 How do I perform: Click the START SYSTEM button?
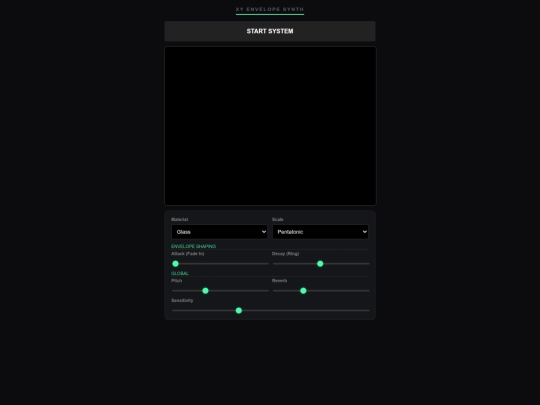pyautogui.click(x=270, y=31)
